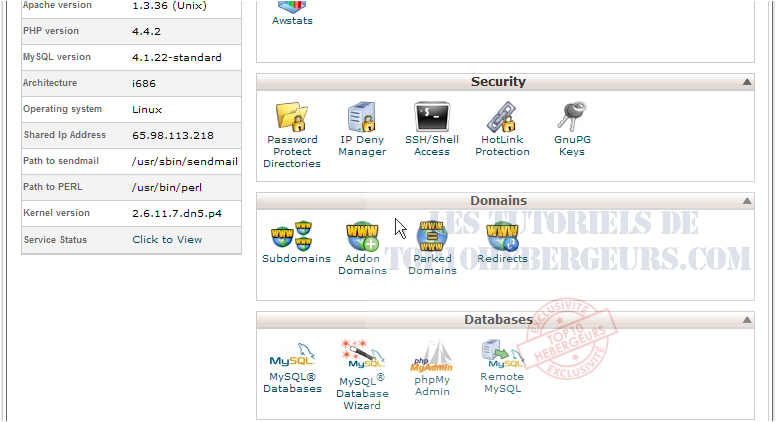
Task: Click the Security section header bar
Action: [498, 82]
